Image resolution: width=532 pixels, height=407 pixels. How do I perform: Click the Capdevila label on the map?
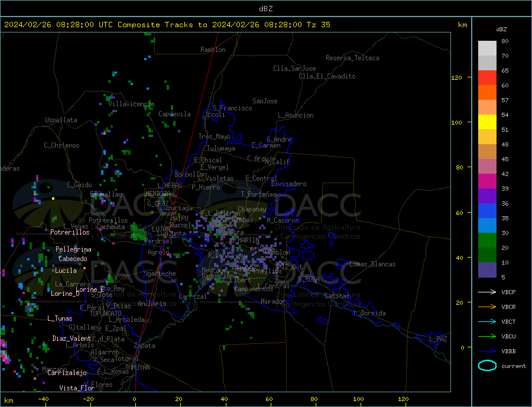coord(174,114)
